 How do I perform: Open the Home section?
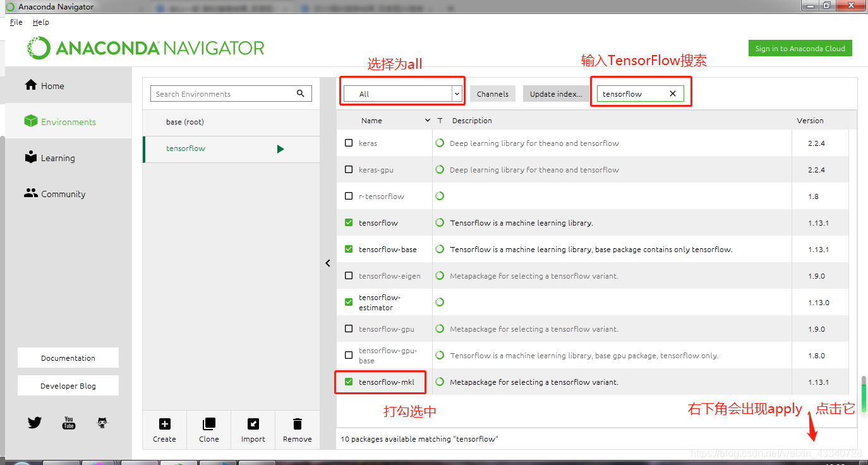tap(44, 86)
